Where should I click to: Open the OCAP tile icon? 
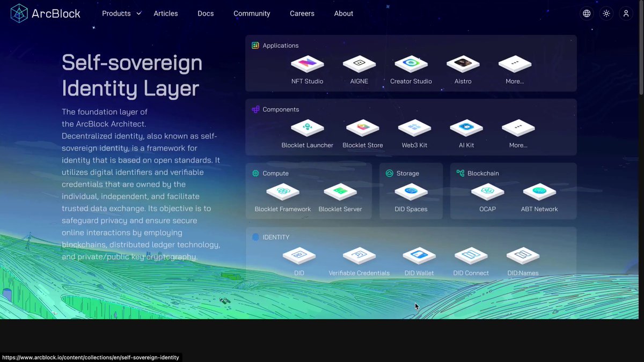click(487, 191)
